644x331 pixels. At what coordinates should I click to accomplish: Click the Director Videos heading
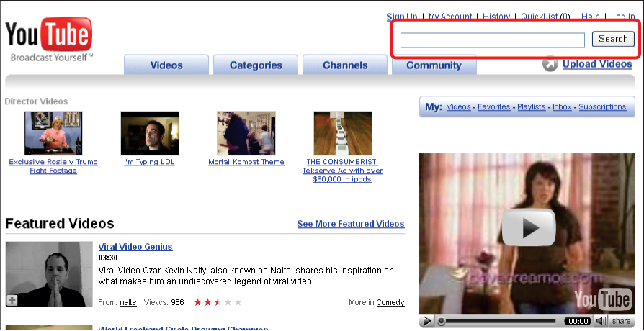click(x=36, y=101)
